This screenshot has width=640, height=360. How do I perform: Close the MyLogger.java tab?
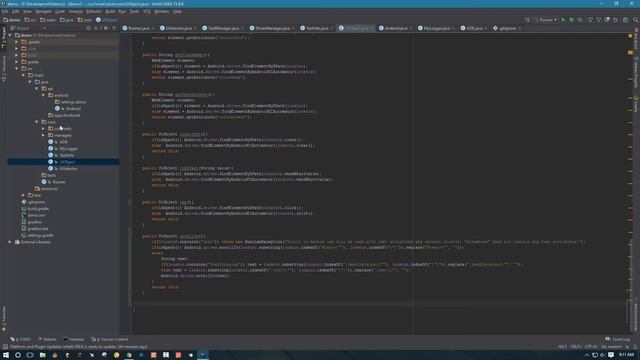coord(453,29)
